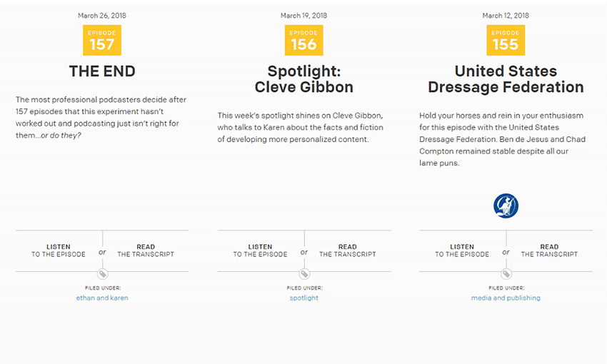Viewport: 607px width, 364px height.
Task: Click the tag icon under Dressage Federation episode
Action: (506, 274)
